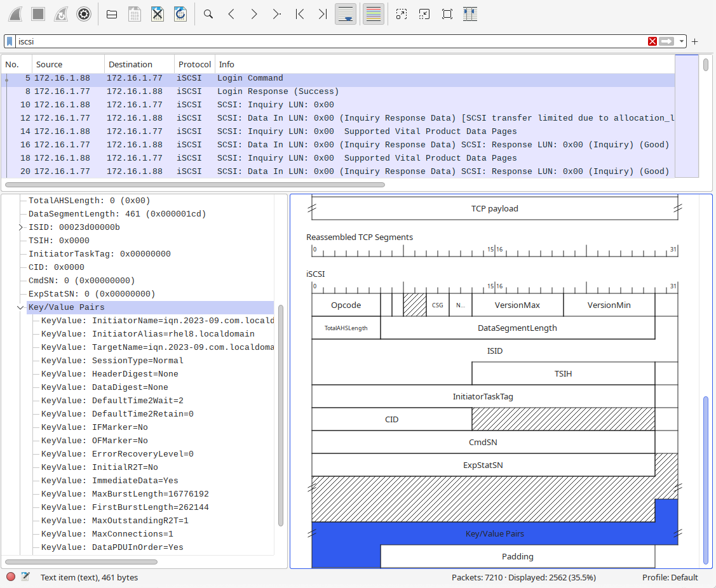Start capturing packets with shark fin icon

[x=15, y=14]
